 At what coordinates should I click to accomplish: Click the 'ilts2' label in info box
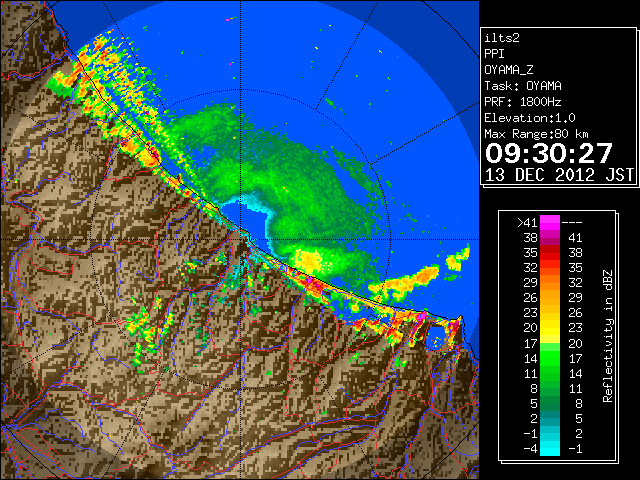point(502,38)
